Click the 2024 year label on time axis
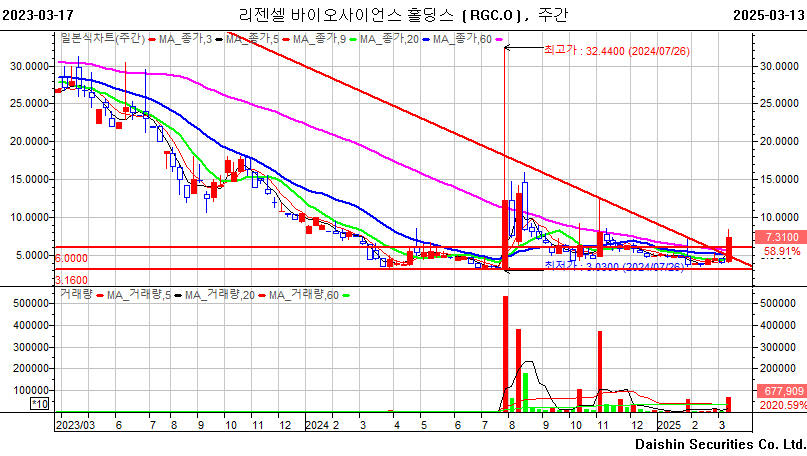 click(x=317, y=425)
